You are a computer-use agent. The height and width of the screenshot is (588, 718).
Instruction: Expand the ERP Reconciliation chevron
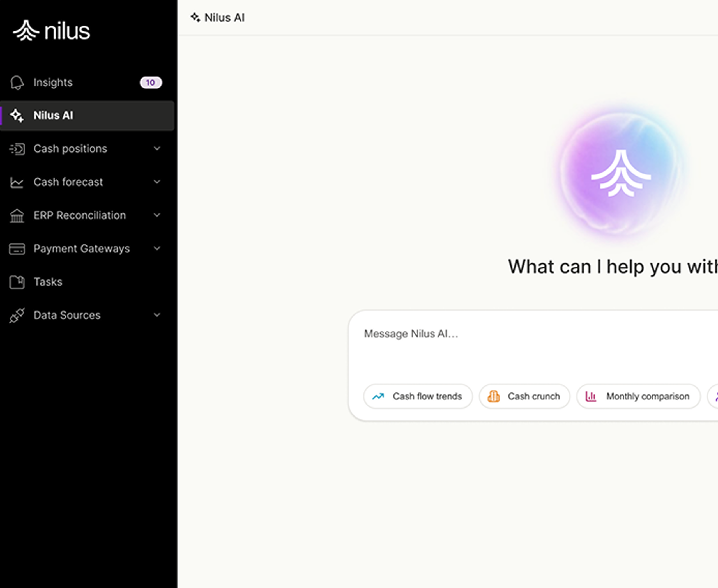pyautogui.click(x=157, y=215)
